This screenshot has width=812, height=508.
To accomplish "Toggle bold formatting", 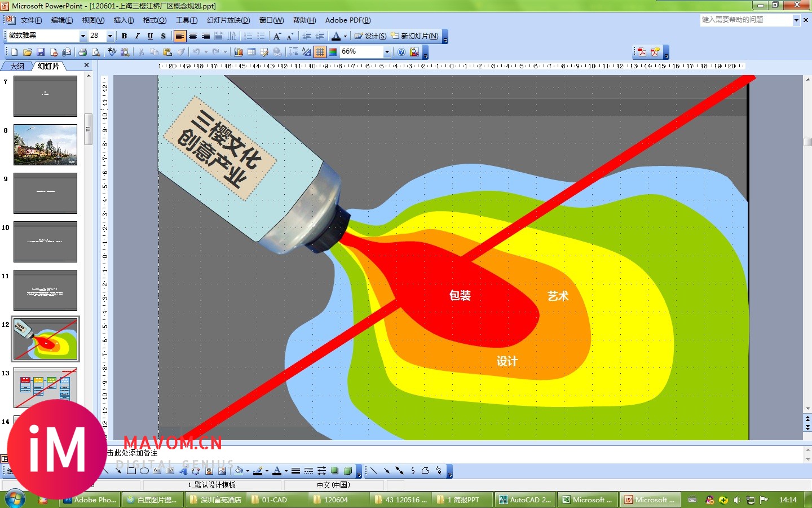I will point(124,36).
